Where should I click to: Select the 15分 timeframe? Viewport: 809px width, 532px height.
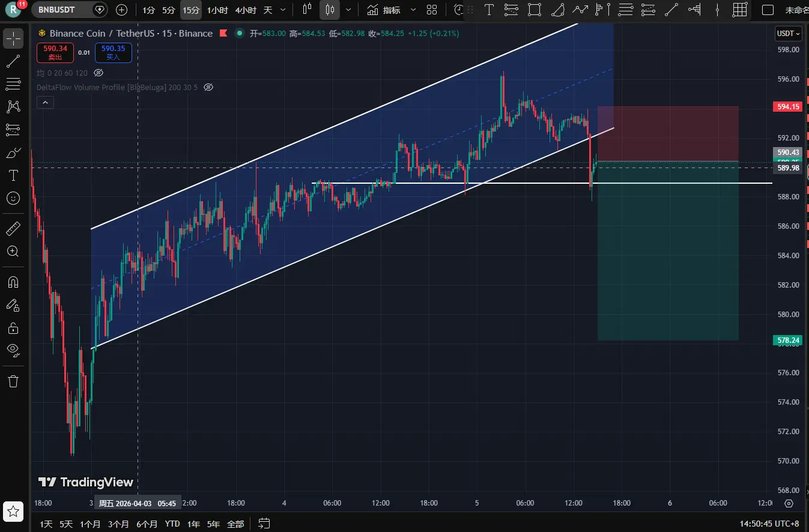pos(191,10)
